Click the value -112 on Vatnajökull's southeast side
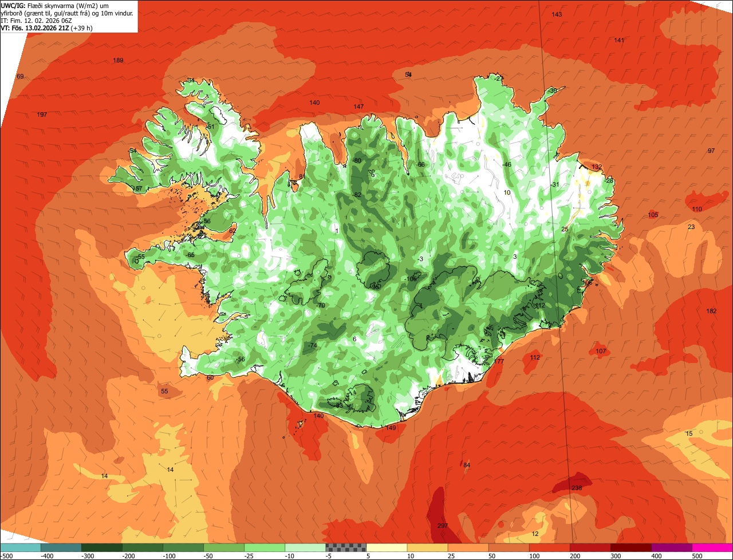This screenshot has width=733, height=560. (539, 305)
